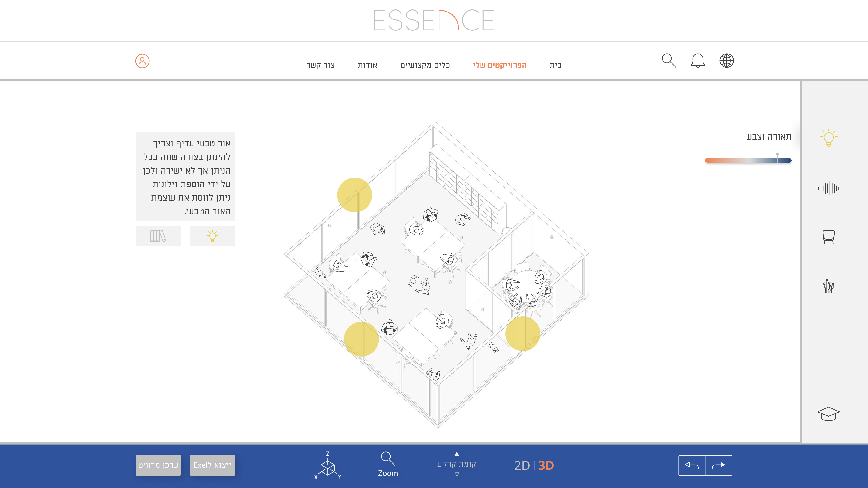This screenshot has width=868, height=488.
Task: Click the lighting color temperature slider
Action: (748, 160)
